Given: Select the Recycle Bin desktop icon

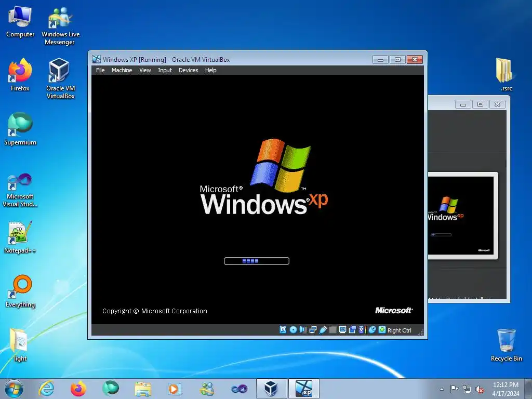Looking at the screenshot, I should [506, 345].
